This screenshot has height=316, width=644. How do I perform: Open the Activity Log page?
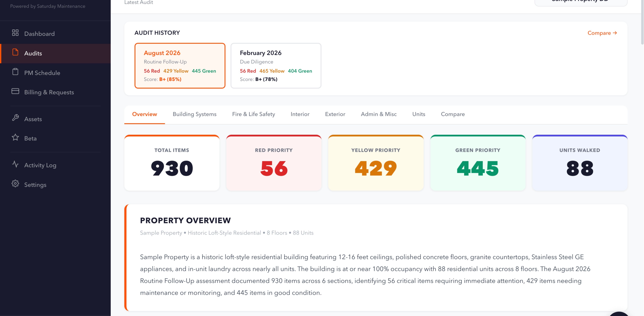click(x=56, y=165)
